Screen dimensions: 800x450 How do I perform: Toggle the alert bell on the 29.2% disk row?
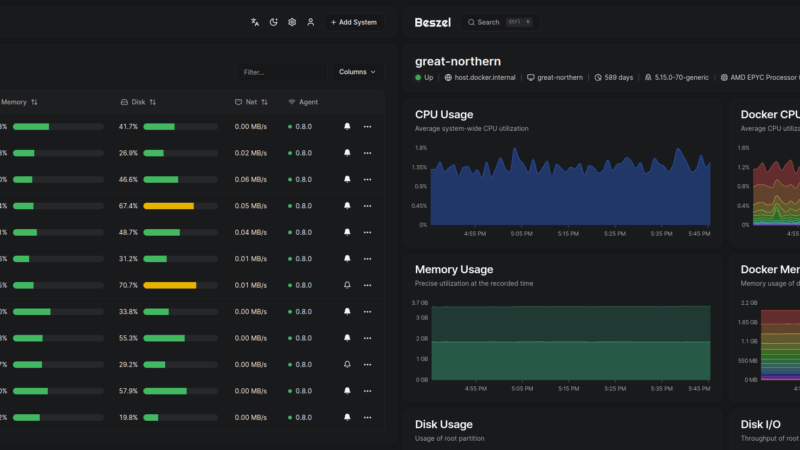click(x=347, y=364)
